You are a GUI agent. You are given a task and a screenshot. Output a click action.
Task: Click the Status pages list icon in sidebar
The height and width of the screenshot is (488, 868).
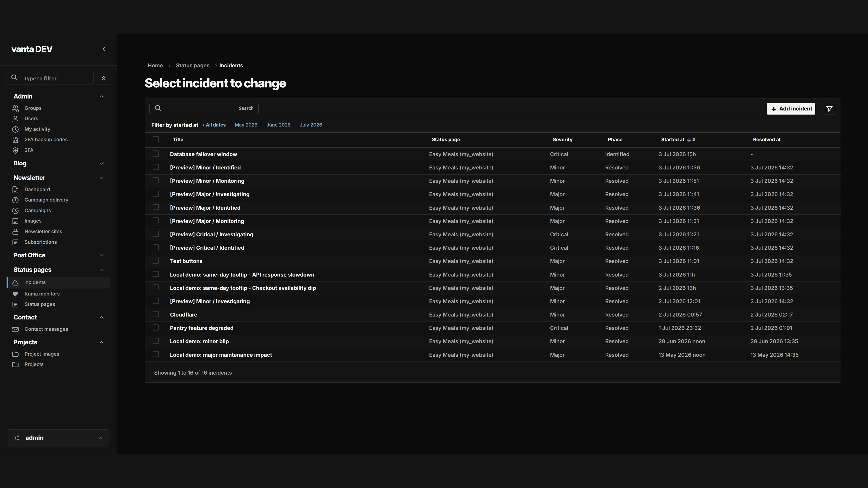click(x=16, y=305)
